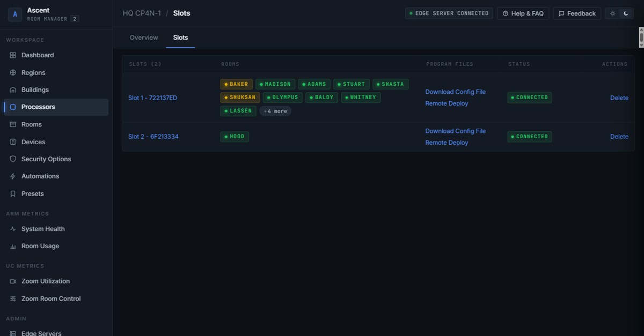
Task: Go back to HQ CP4N-1 breadcrumb
Action: (x=142, y=13)
